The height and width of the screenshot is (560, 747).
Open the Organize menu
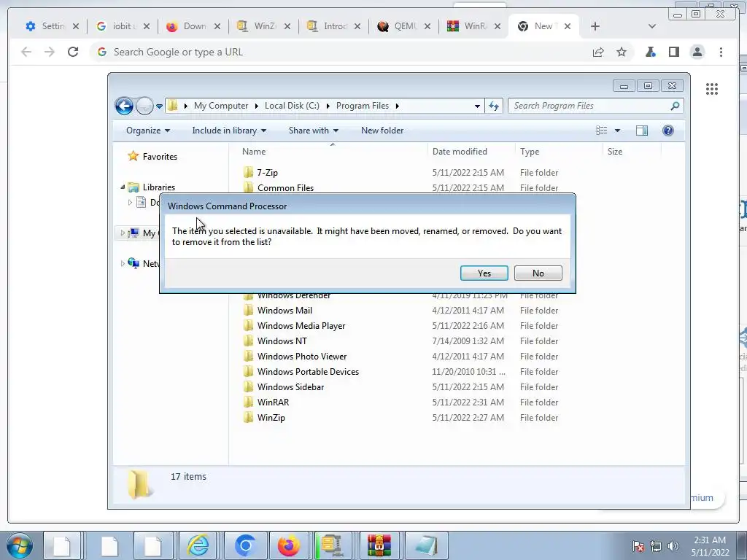[147, 131]
